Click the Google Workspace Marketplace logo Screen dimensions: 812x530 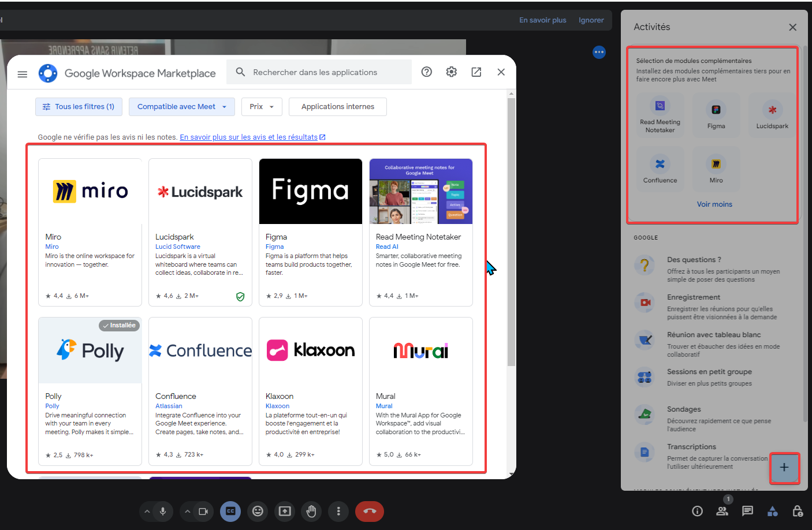point(127,73)
